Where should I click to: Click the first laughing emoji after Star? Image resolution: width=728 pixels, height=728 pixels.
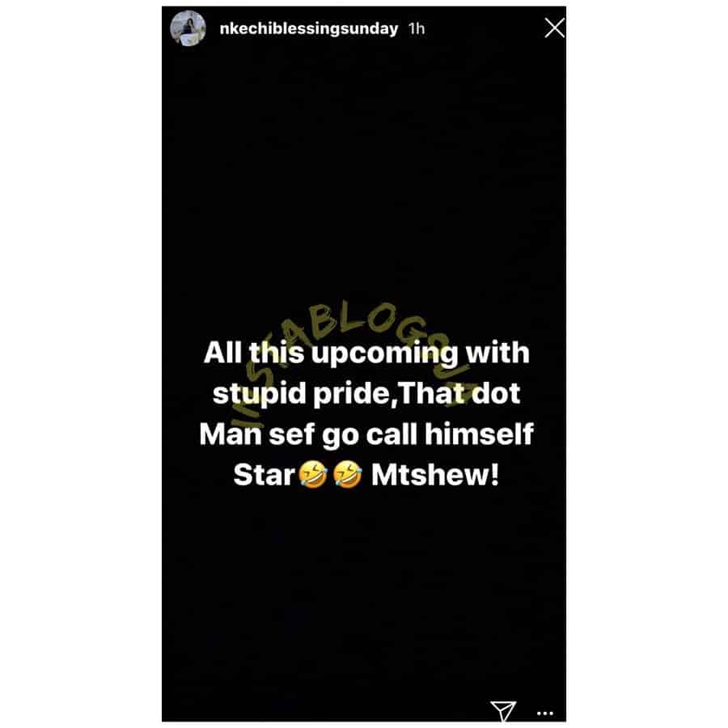point(312,475)
